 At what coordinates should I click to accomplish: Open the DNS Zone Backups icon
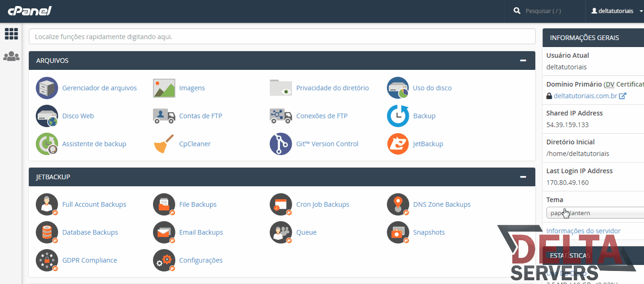click(x=398, y=204)
